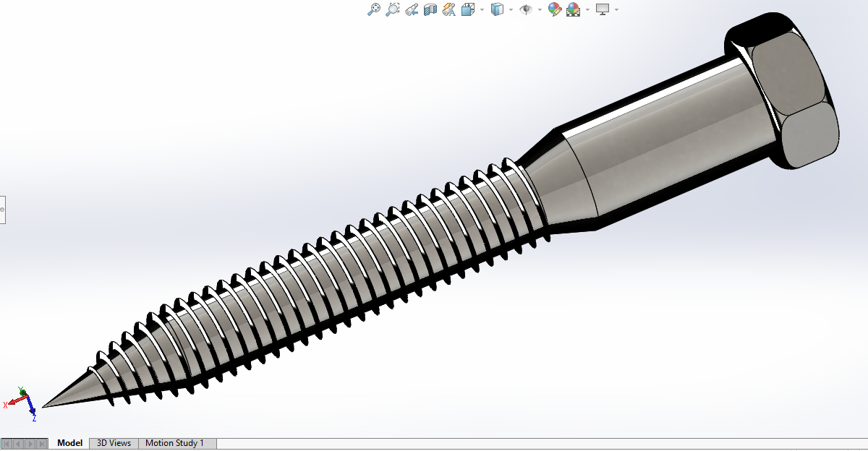Select the Zoom to Area tool
The image size is (868, 451).
(x=392, y=9)
